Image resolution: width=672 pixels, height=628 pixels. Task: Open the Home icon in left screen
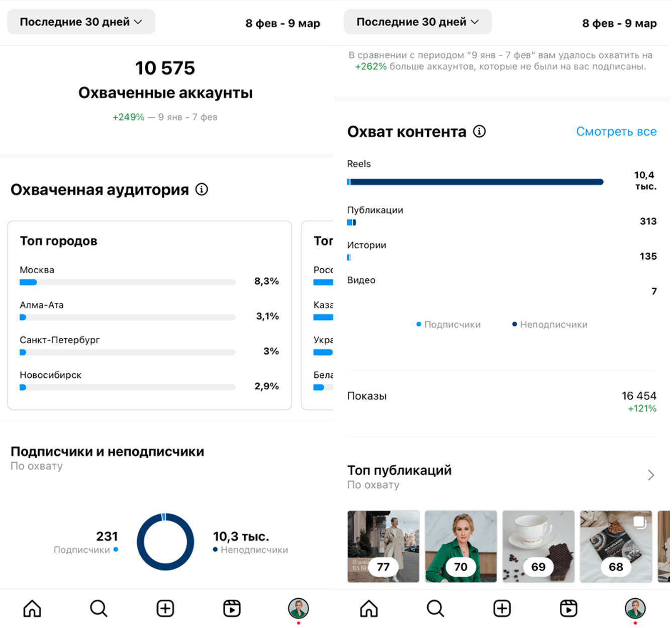pos(32,608)
